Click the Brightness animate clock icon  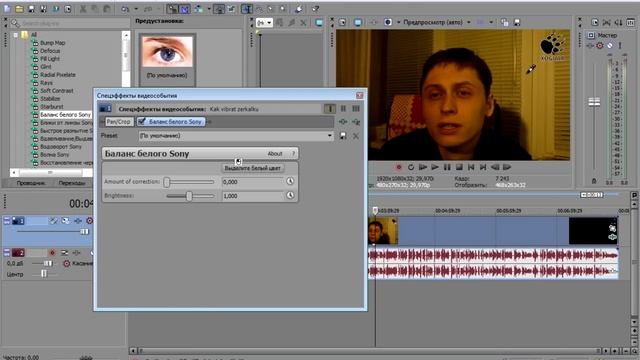coord(290,196)
